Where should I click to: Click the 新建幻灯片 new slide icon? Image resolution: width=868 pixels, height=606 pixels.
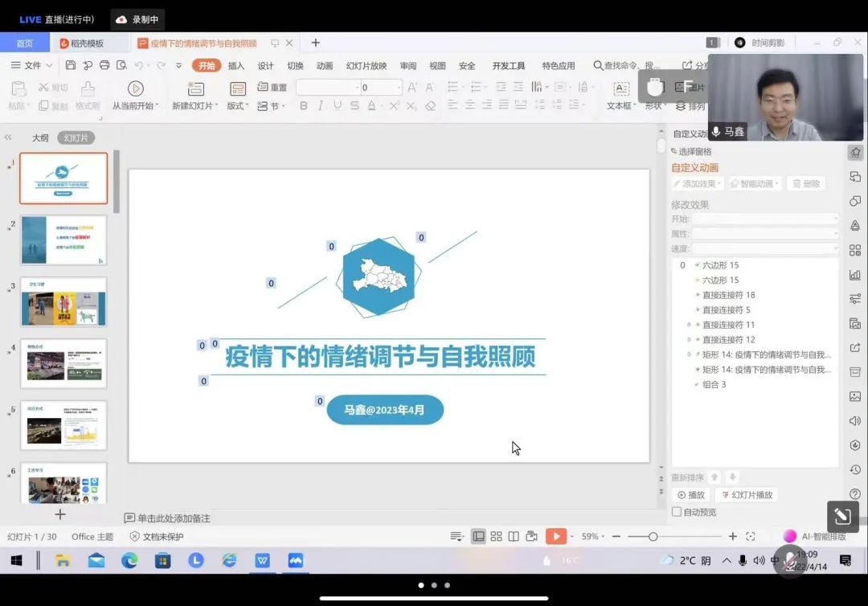(195, 88)
